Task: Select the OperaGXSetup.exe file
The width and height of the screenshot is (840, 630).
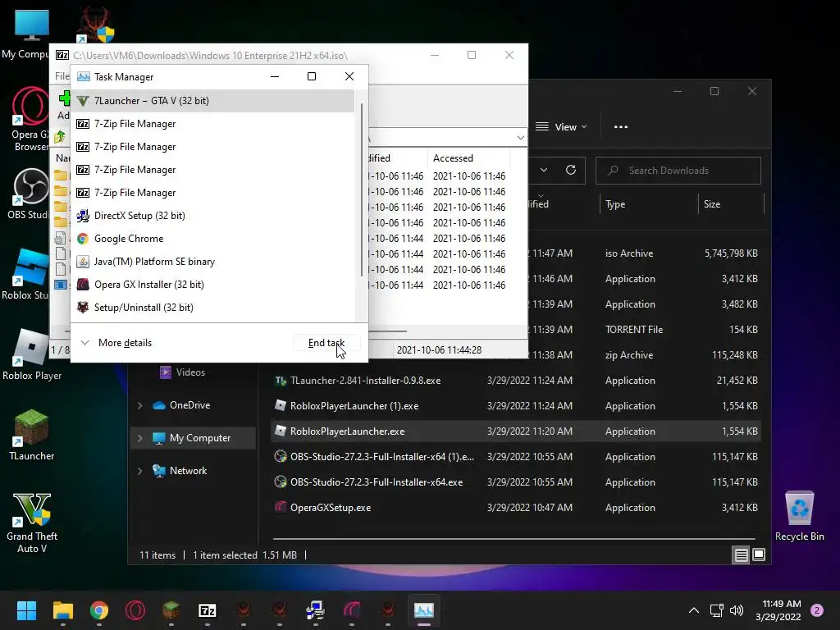Action: pos(517,507)
